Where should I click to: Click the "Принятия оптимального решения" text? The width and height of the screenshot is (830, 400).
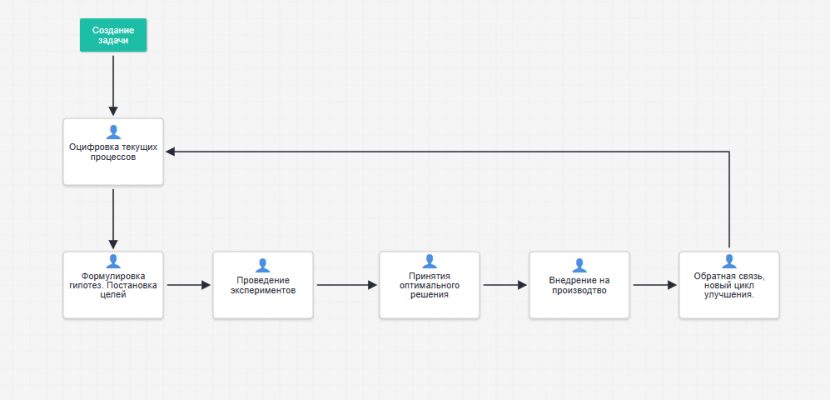429,285
